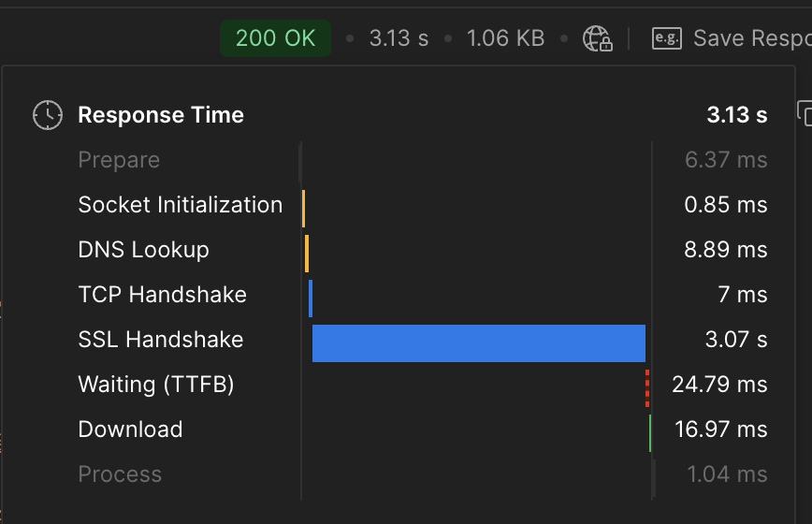Select the Response Time heading

point(161,115)
